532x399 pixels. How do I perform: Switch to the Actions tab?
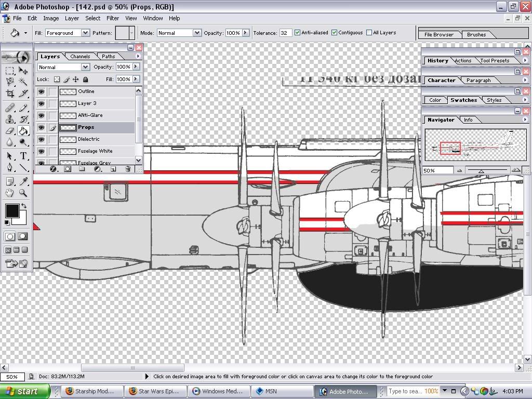[x=463, y=61]
